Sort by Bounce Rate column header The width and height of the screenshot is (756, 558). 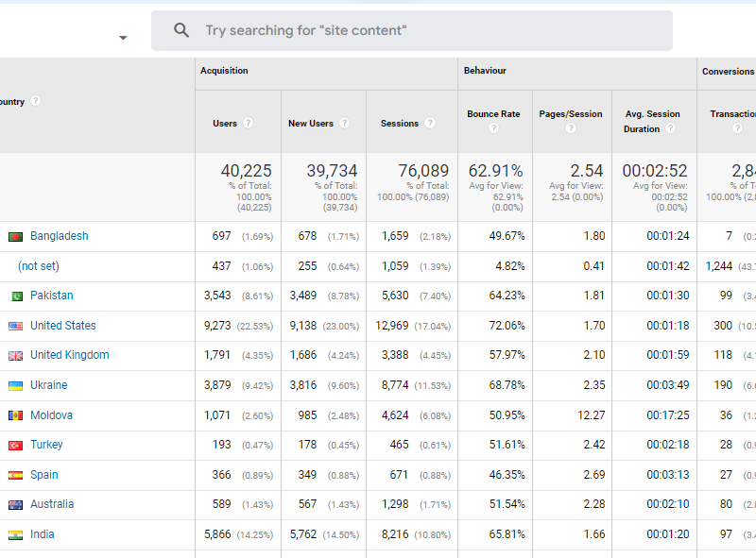(493, 114)
